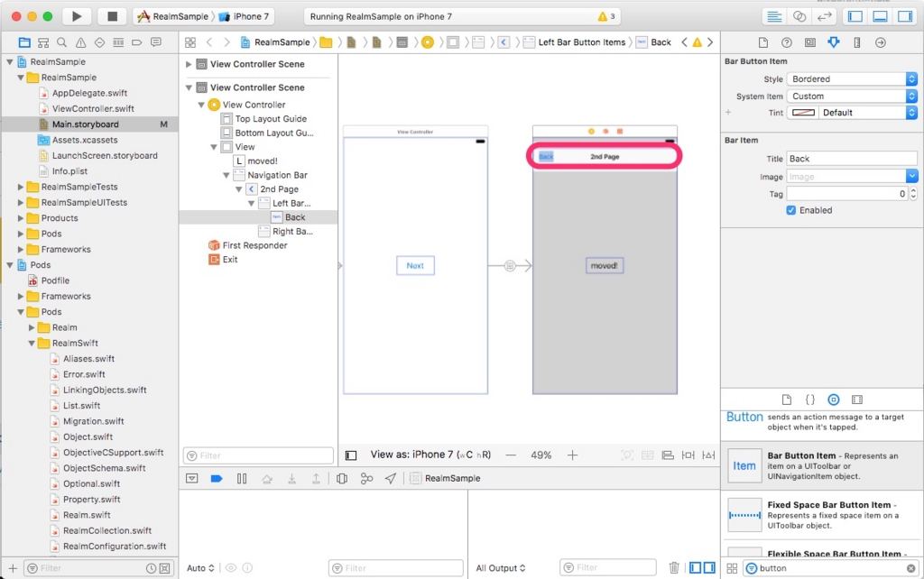This screenshot has height=579, width=924.
Task: Show the Identity inspector
Action: 810,42
